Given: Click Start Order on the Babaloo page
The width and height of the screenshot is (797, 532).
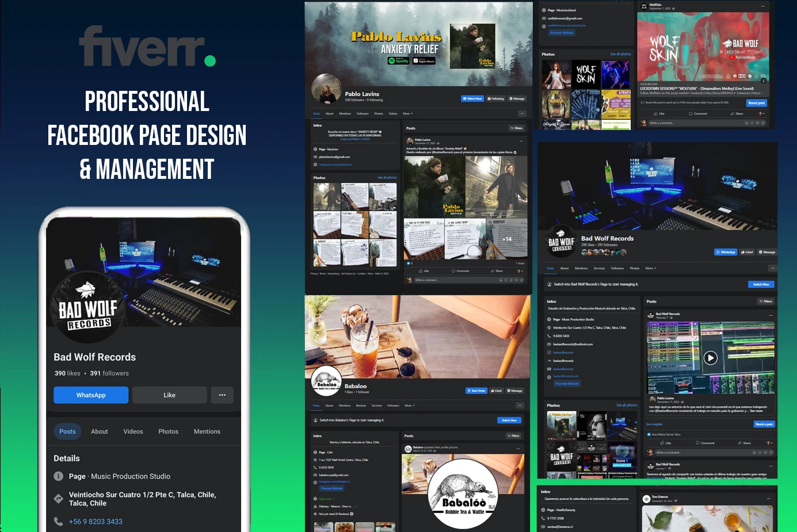Looking at the screenshot, I should pyautogui.click(x=476, y=391).
